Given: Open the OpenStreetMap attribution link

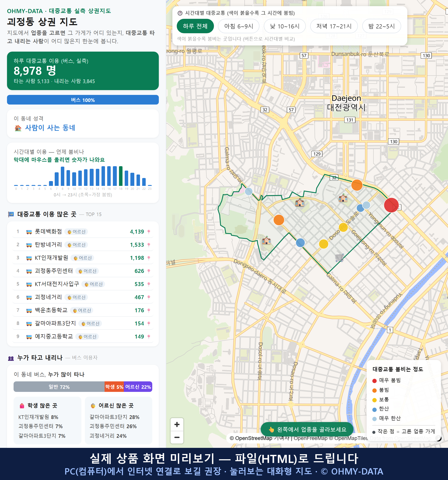Looking at the screenshot, I should click(251, 438).
